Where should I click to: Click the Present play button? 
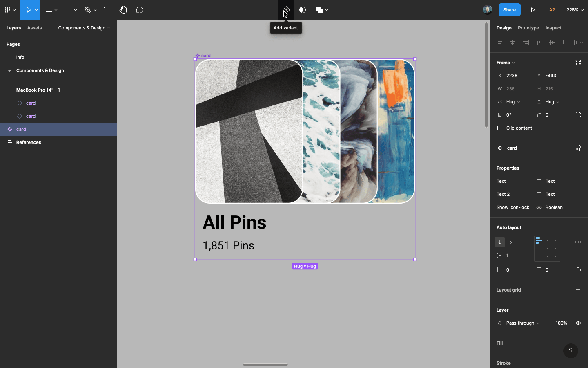(533, 10)
